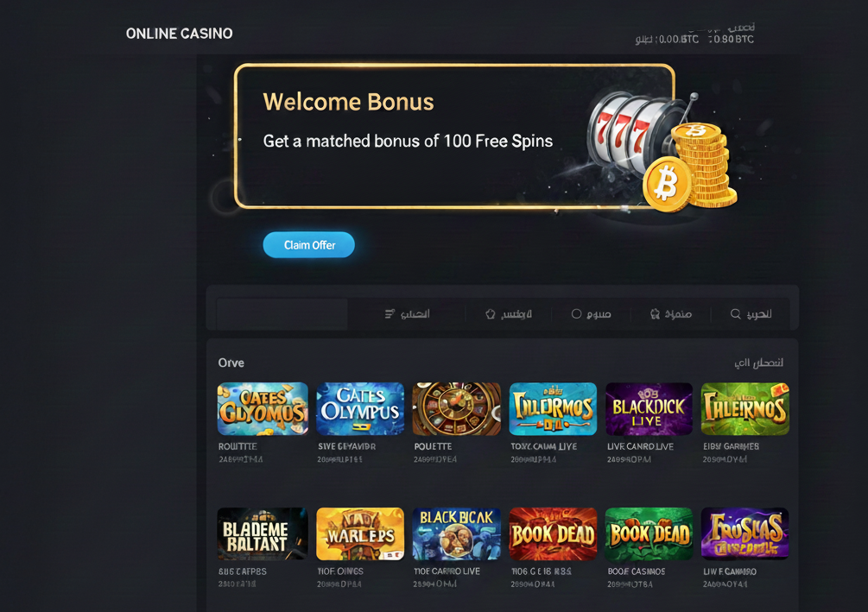Open the Gates Olympus blue game thumbnail
The image size is (868, 612).
(360, 409)
